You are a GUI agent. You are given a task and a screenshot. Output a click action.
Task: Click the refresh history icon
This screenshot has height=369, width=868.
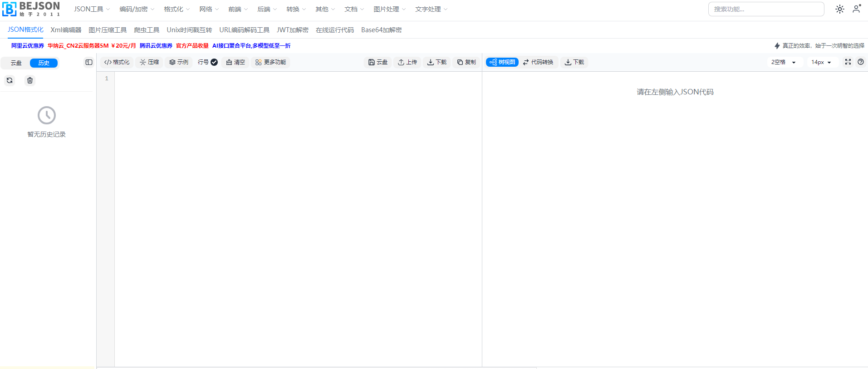(x=10, y=80)
